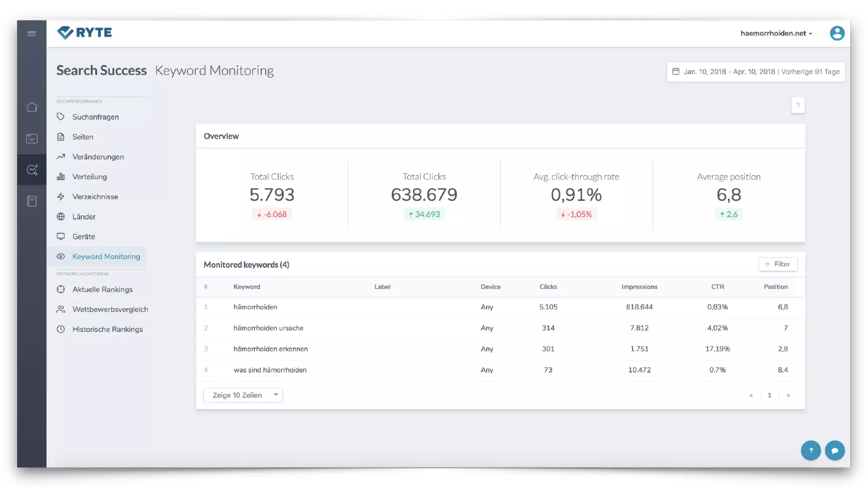Select Historische Rankings menu entry
868x488 pixels.
point(107,329)
